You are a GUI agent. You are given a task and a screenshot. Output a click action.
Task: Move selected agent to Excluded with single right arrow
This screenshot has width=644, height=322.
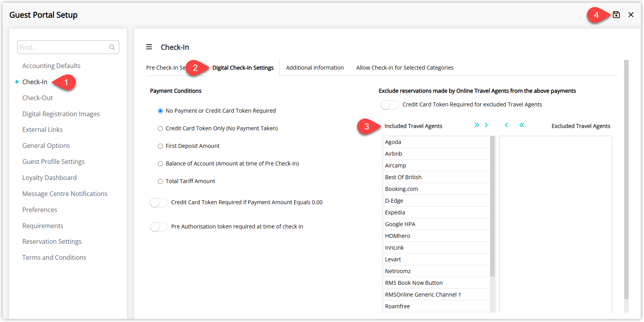point(487,125)
